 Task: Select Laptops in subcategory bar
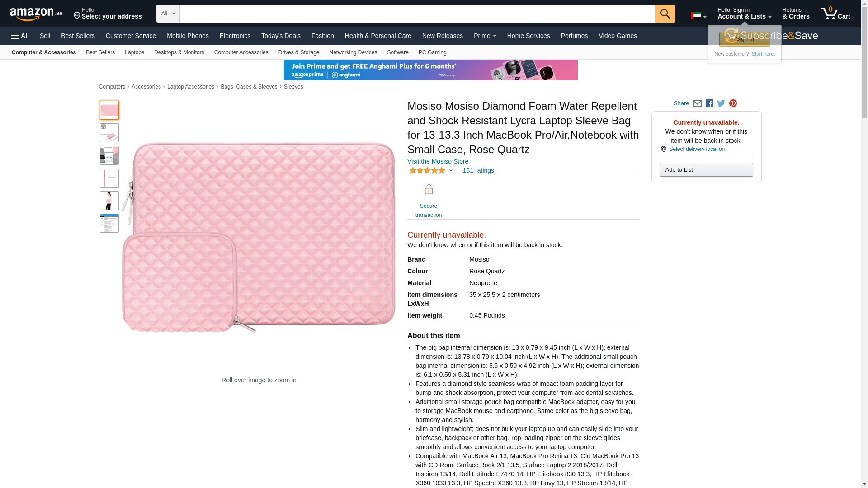pyautogui.click(x=134, y=52)
